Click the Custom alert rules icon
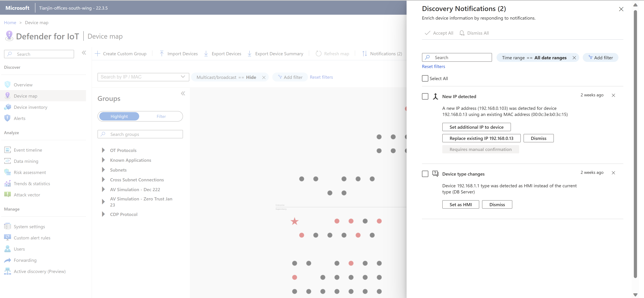The height and width of the screenshot is (298, 644). click(x=8, y=237)
